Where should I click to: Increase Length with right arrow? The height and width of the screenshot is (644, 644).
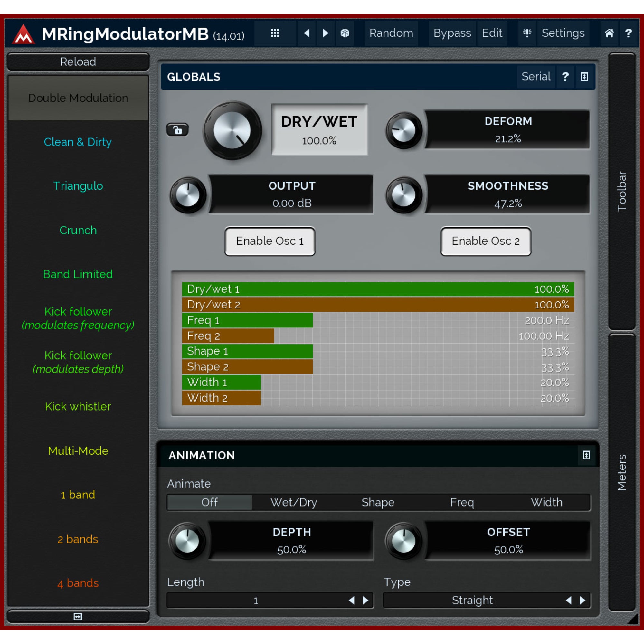[x=366, y=600]
